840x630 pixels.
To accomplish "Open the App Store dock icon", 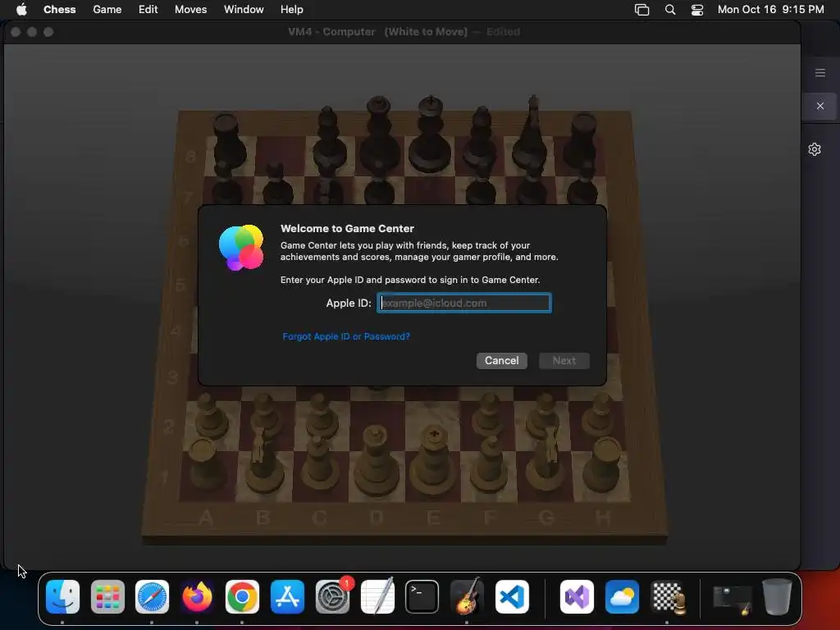I will click(x=287, y=597).
